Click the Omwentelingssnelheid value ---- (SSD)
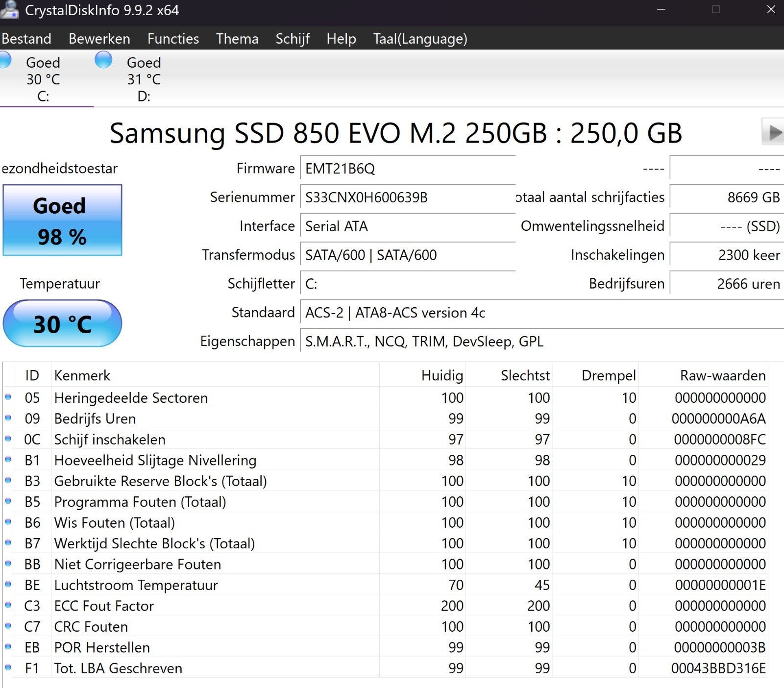The image size is (784, 688). (x=727, y=226)
